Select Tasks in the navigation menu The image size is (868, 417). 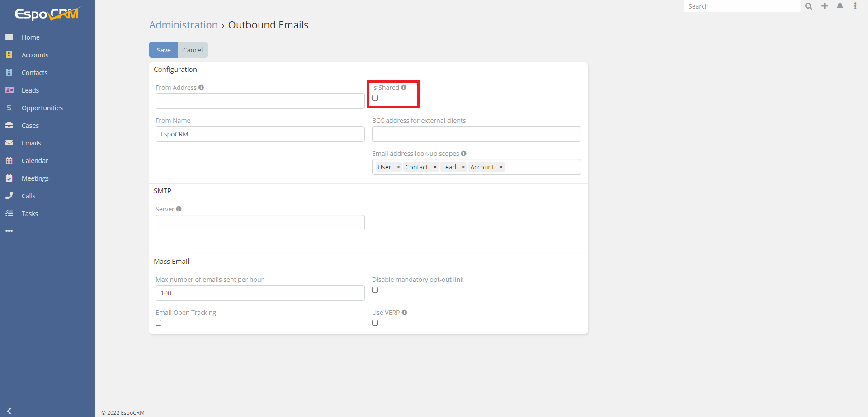point(30,213)
